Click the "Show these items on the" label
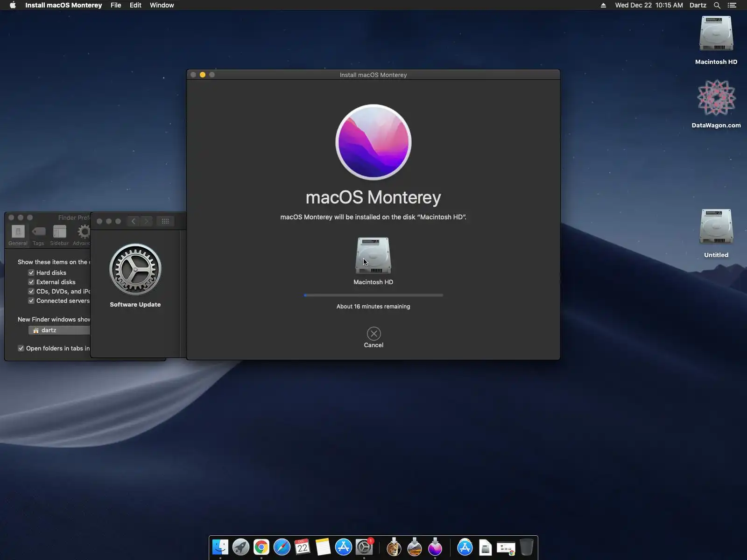This screenshot has height=560, width=747. coord(53,262)
